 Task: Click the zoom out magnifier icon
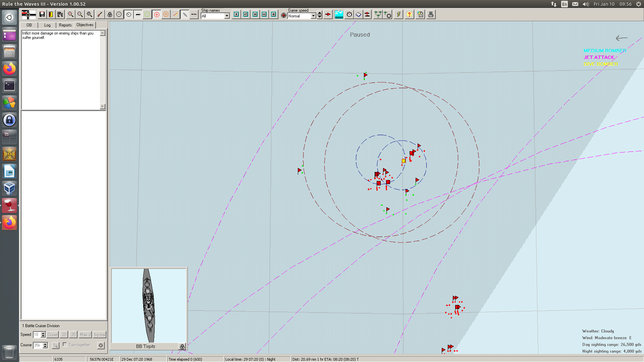80,14
